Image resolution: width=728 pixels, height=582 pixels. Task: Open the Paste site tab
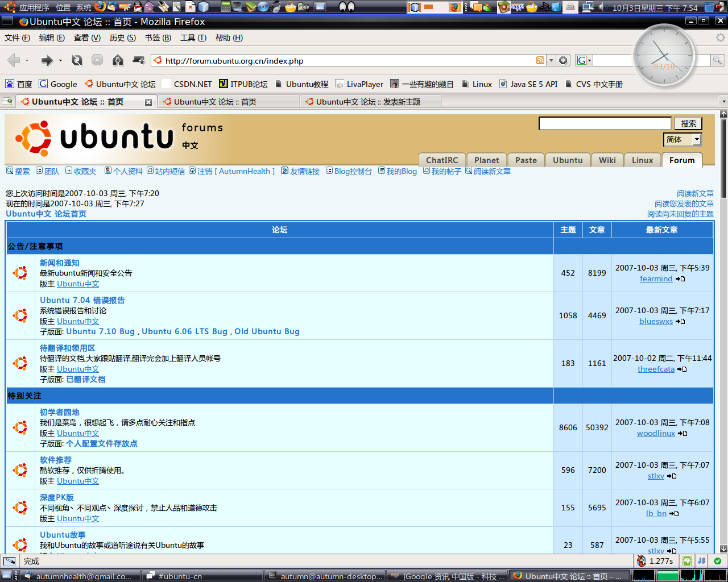526,160
